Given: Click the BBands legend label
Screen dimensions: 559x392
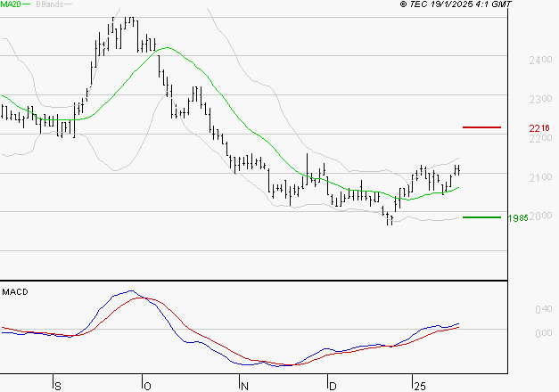Looking at the screenshot, I should click(49, 5).
